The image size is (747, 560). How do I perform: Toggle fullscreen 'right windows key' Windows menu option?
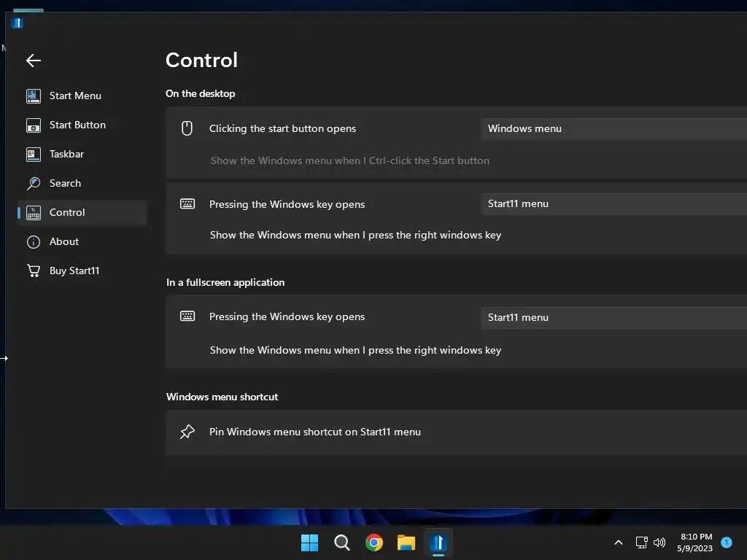(355, 351)
